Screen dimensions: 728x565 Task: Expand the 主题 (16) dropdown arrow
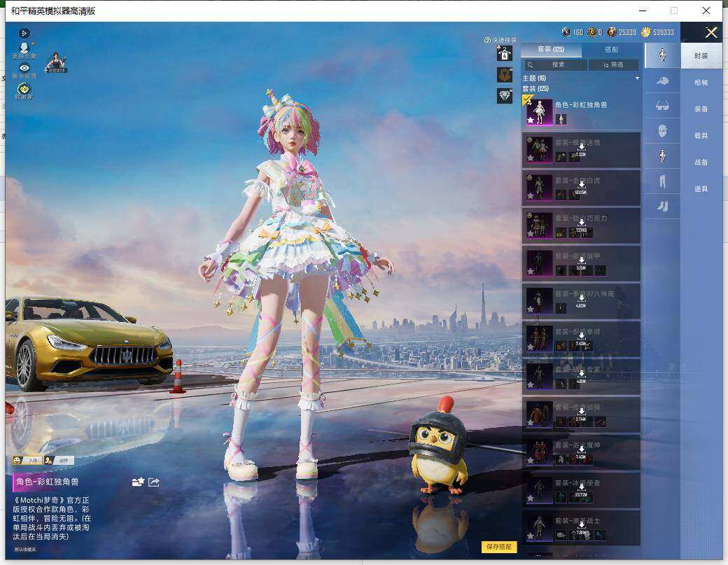637,78
